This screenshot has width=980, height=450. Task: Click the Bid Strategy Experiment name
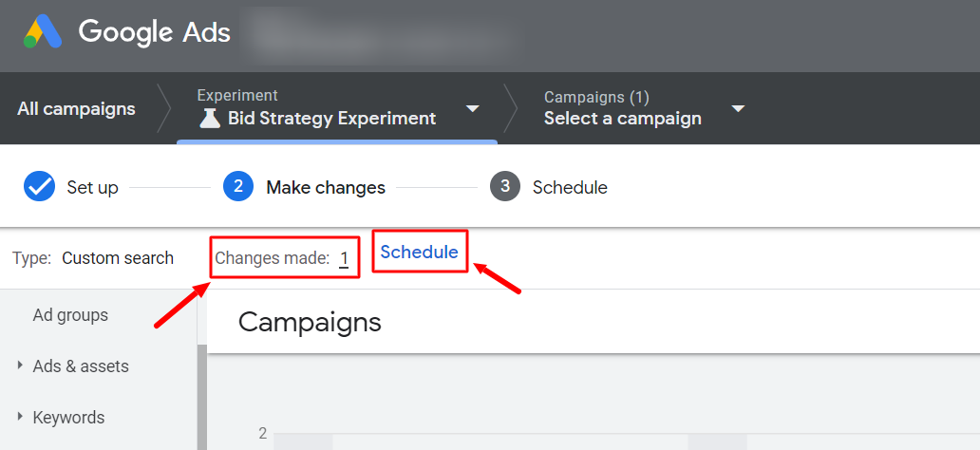pos(331,118)
